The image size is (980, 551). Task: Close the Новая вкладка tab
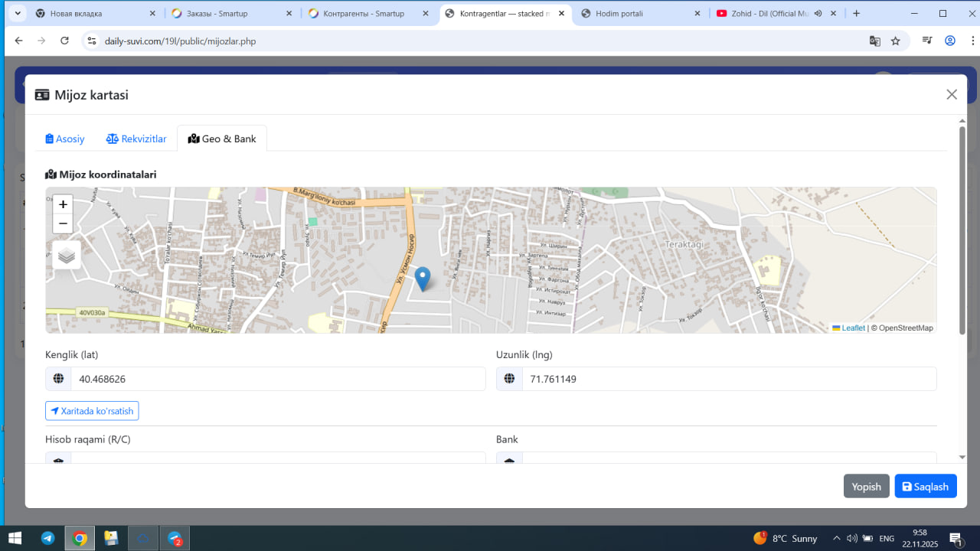click(152, 14)
